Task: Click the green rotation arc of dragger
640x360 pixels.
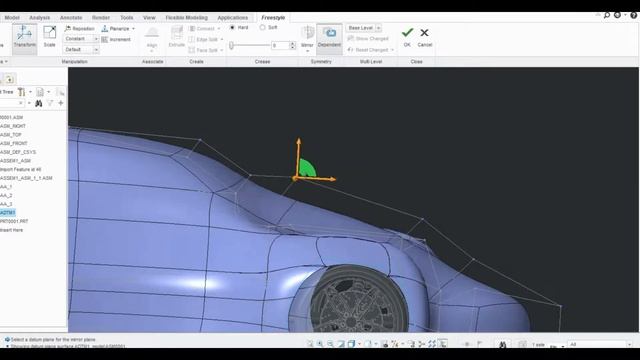Action: click(x=307, y=168)
